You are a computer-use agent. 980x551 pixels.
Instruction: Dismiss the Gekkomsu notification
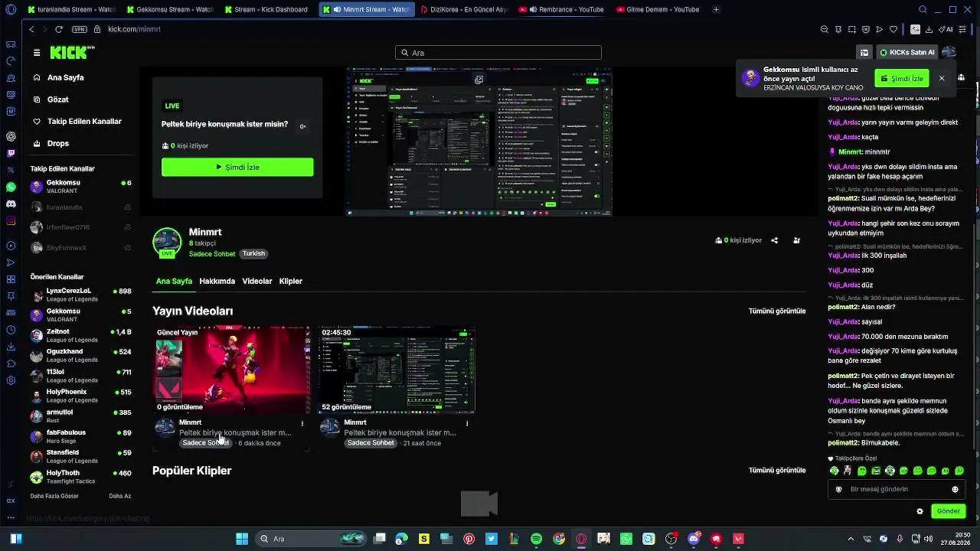pyautogui.click(x=942, y=78)
